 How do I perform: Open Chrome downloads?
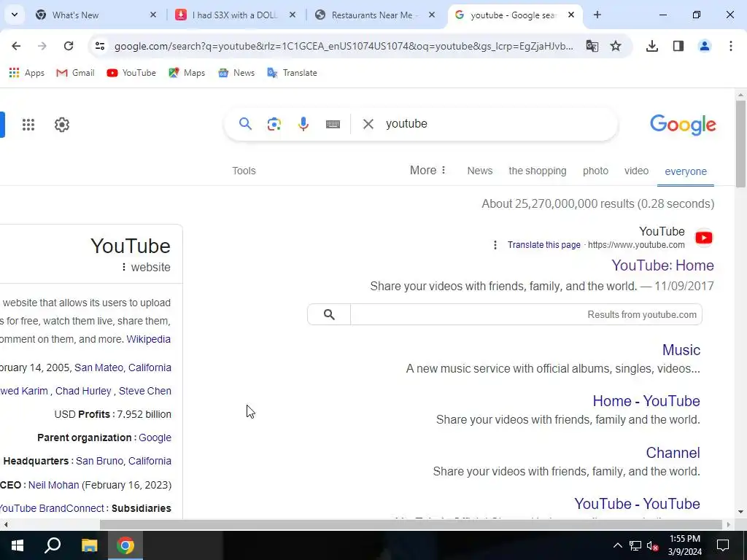[x=652, y=46]
